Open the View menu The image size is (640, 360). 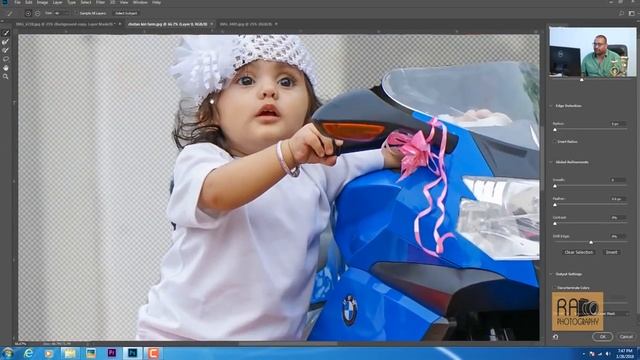[124, 2]
